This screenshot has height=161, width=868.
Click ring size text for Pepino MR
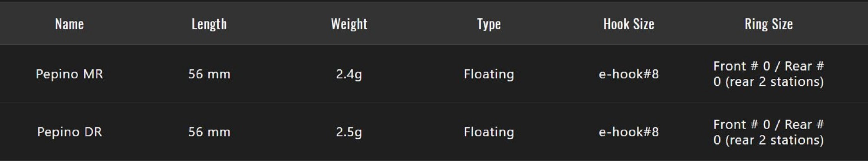click(x=769, y=74)
